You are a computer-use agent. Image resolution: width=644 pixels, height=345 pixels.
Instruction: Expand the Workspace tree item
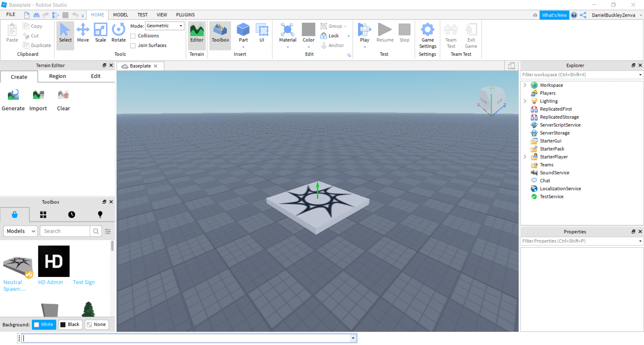click(525, 85)
